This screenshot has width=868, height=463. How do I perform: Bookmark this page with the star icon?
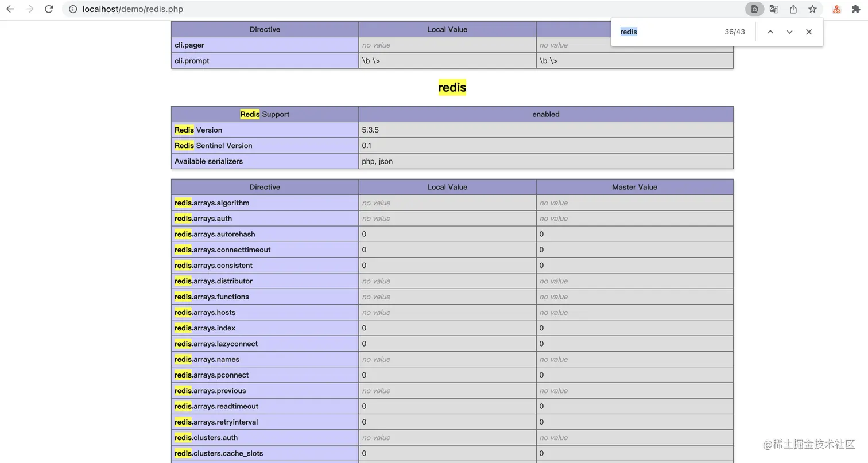(812, 9)
